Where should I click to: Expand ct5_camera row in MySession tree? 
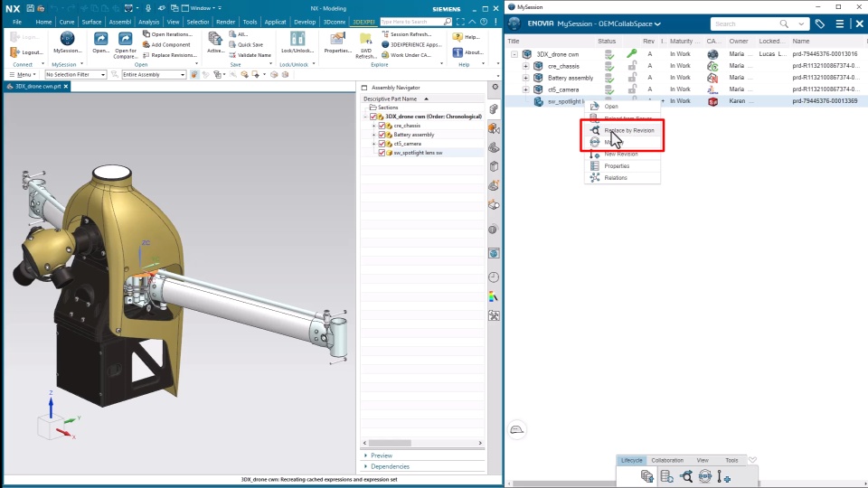(525, 89)
